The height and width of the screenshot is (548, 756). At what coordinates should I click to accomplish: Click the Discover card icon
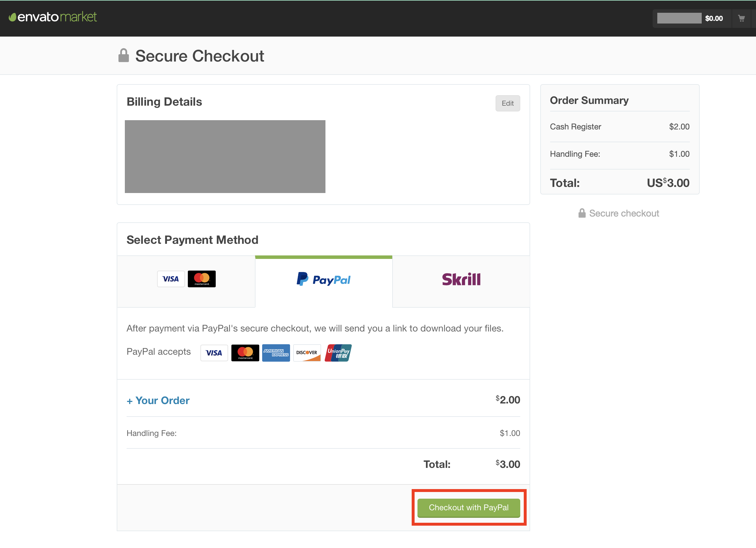coord(307,353)
